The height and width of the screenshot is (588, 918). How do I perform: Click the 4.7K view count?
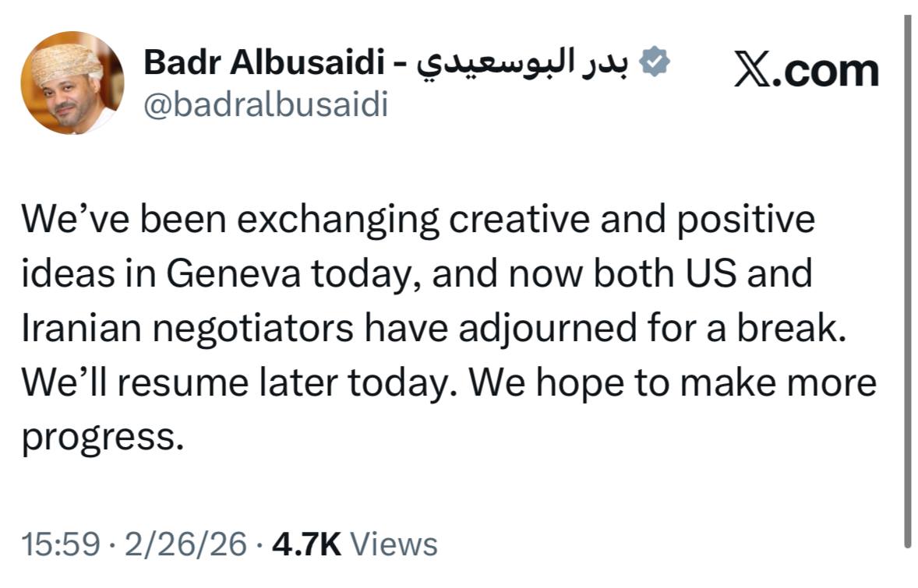pyautogui.click(x=306, y=544)
